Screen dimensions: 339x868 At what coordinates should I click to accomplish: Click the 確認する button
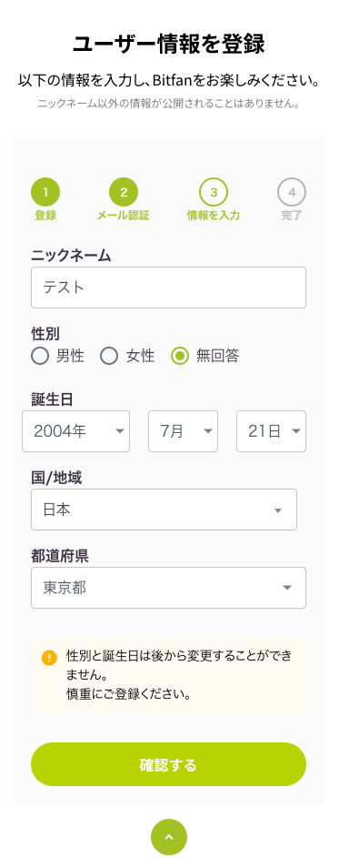coord(169,764)
